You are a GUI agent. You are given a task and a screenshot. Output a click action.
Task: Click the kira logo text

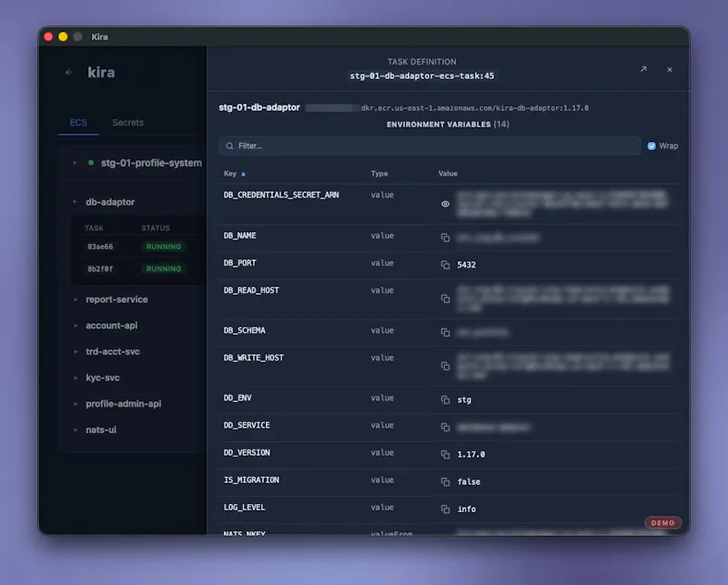coord(101,73)
